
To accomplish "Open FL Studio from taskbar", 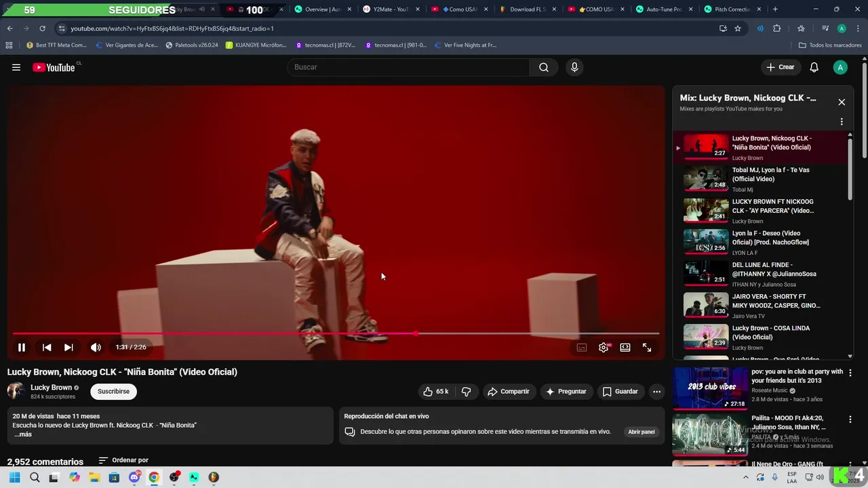I will coord(214,477).
